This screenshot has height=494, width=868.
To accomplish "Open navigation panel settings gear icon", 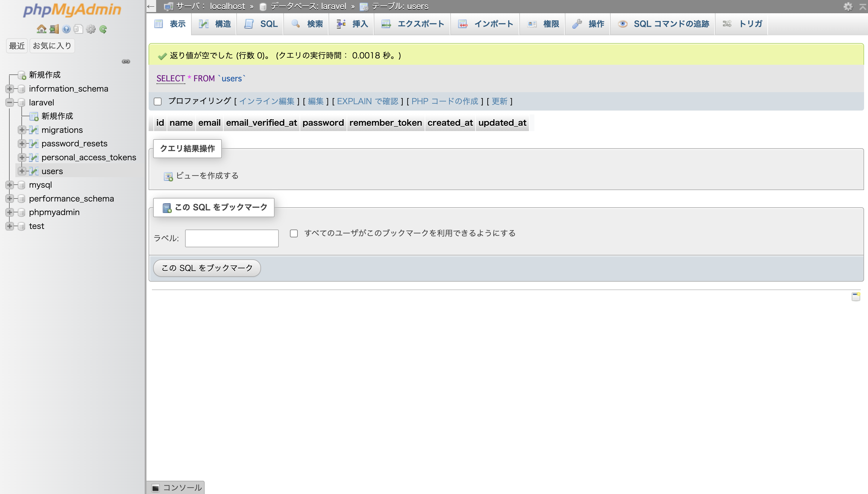I will click(x=91, y=29).
